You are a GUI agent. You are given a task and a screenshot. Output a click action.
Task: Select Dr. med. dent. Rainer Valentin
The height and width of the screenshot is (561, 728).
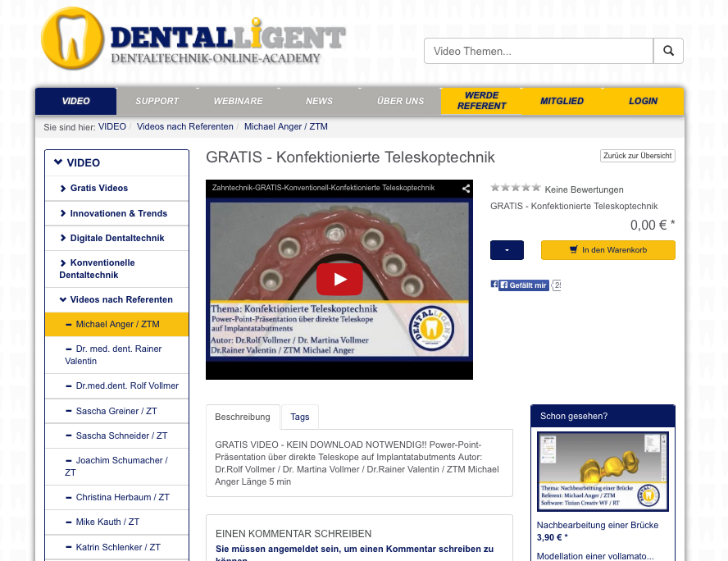click(x=116, y=355)
